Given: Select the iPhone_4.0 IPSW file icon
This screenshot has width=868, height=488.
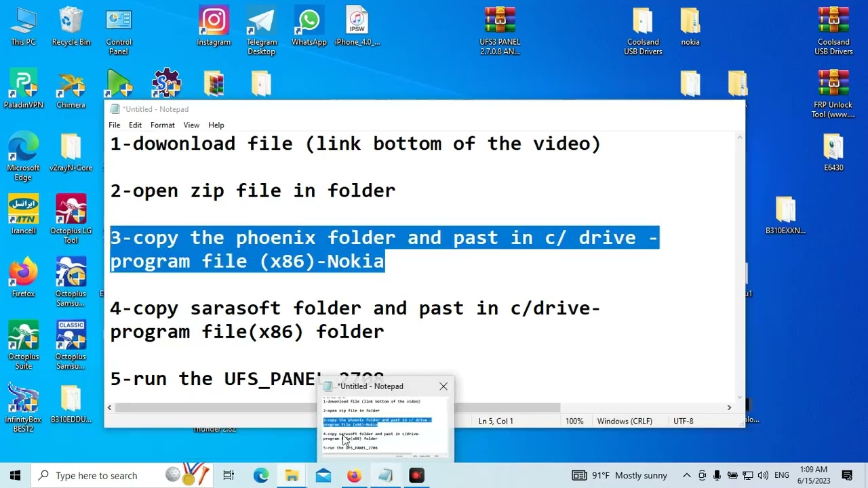Looking at the screenshot, I should point(357,27).
